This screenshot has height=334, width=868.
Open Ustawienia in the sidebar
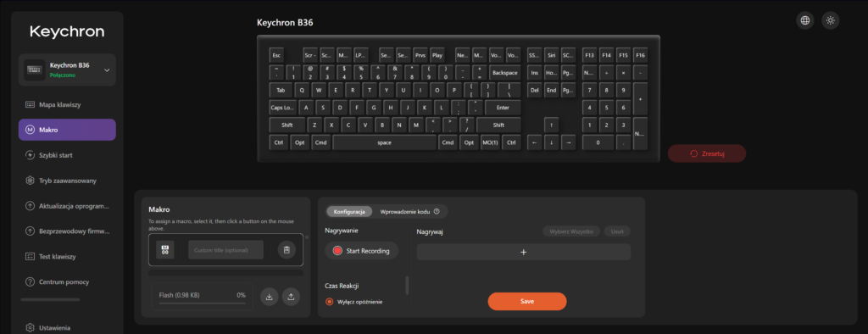pyautogui.click(x=67, y=327)
